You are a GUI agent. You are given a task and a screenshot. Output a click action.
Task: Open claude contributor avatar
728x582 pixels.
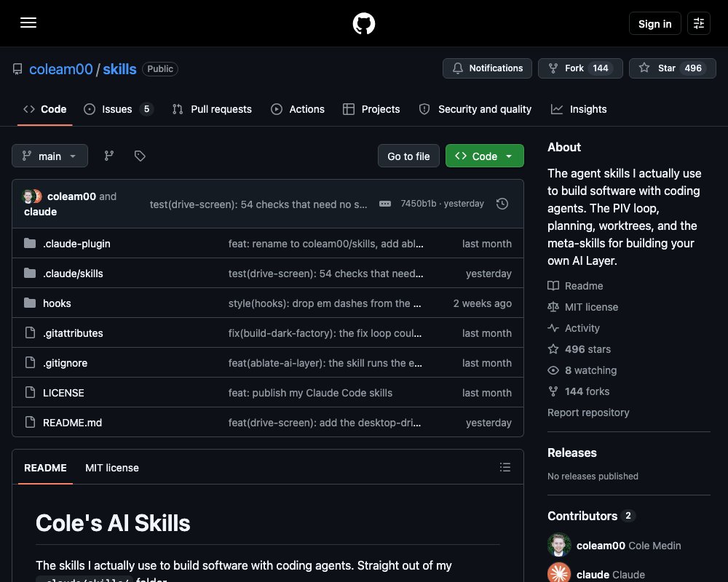pyautogui.click(x=559, y=574)
